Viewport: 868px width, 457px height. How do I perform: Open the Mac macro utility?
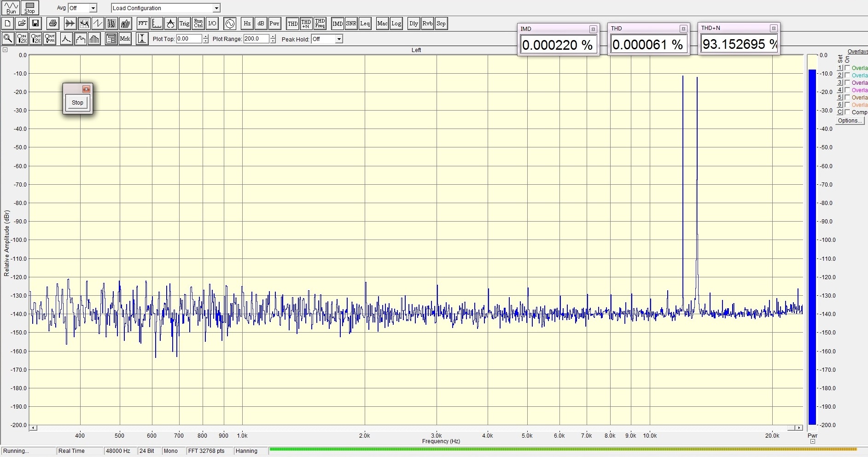382,23
